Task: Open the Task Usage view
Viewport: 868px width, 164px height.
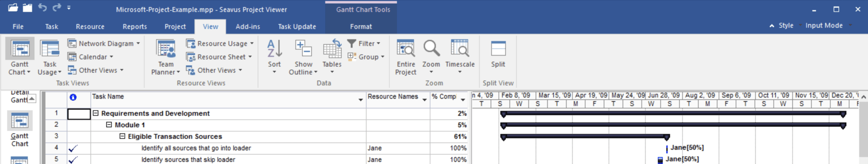Action: pyautogui.click(x=49, y=57)
